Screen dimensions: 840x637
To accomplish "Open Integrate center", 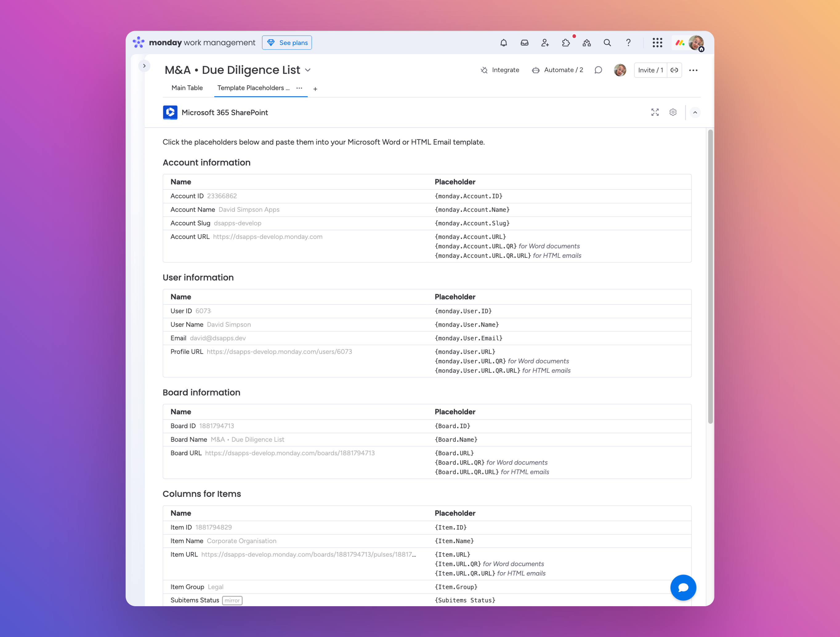I will tap(499, 70).
